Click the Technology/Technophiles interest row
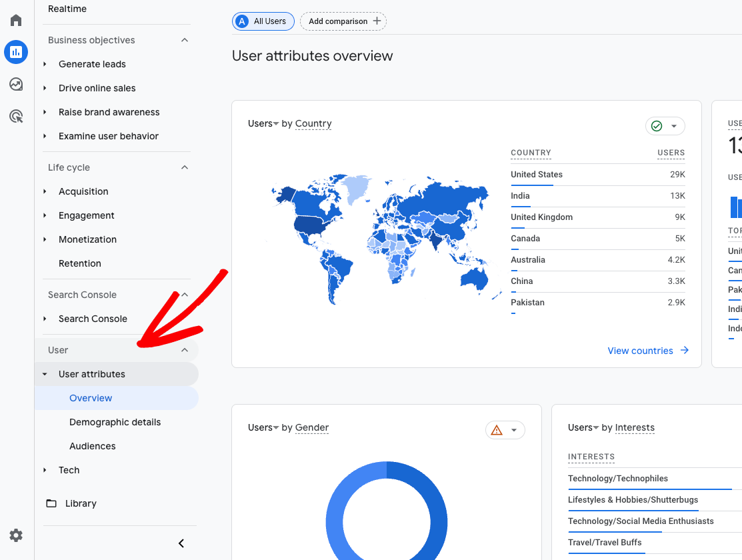 618,478
